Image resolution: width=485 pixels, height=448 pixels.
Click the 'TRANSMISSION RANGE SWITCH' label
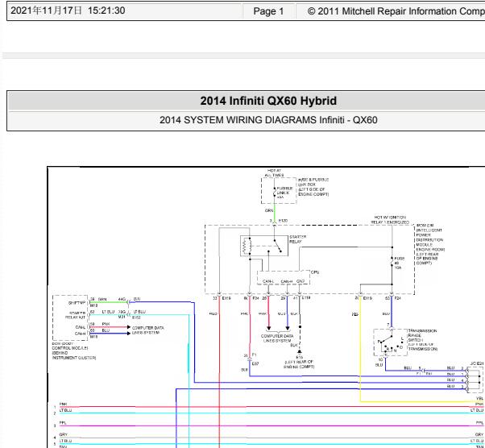click(422, 340)
